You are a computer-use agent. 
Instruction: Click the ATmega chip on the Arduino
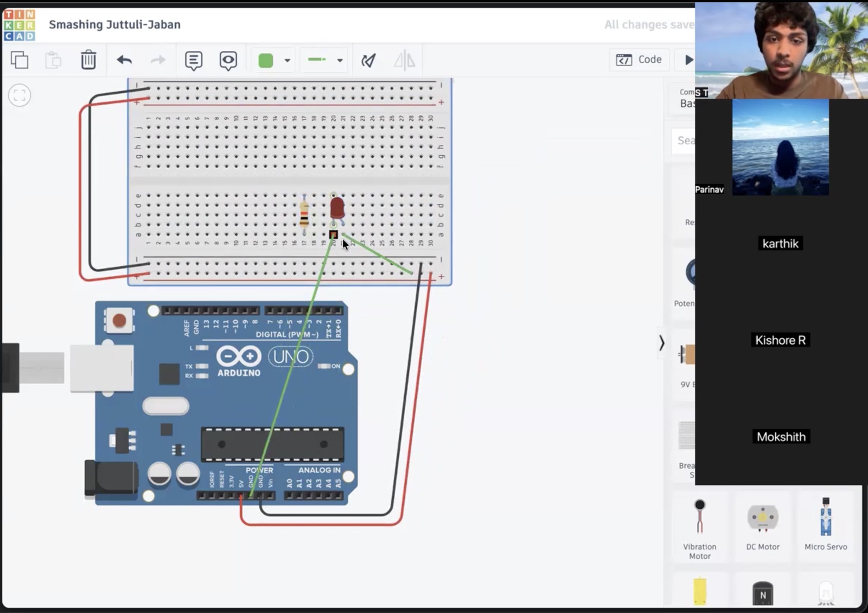(272, 445)
